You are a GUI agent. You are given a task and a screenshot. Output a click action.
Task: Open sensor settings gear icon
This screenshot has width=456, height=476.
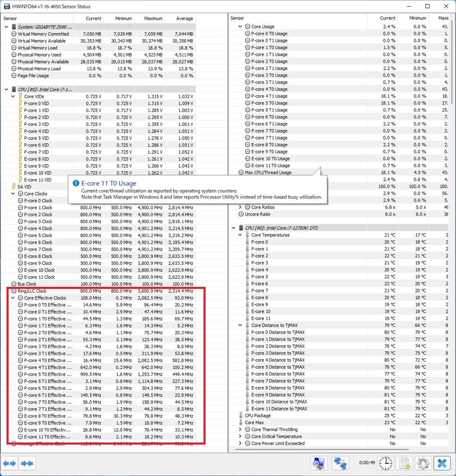pyautogui.click(x=423, y=463)
